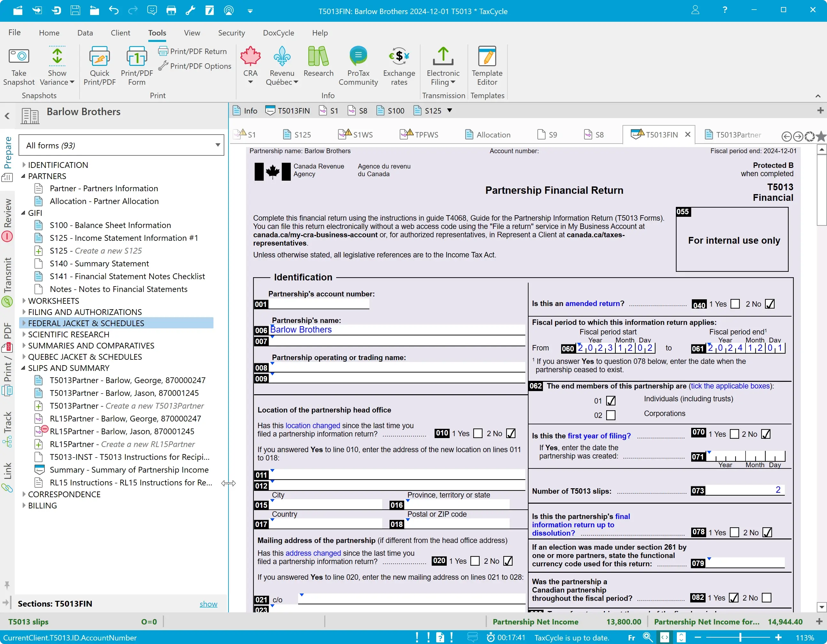Open the Transmit sidebar panel
The width and height of the screenshot is (827, 644).
pyautogui.click(x=8, y=281)
